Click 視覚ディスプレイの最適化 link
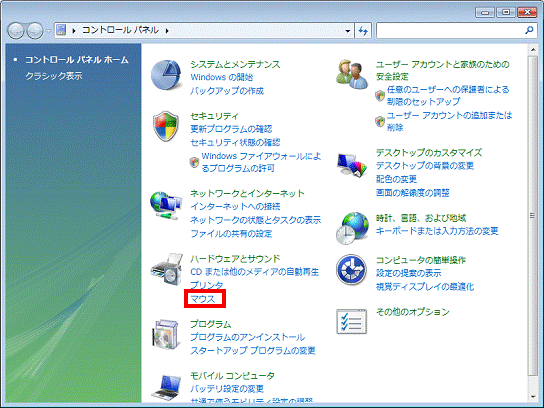Viewport: 544px width, 408px height. pos(425,287)
